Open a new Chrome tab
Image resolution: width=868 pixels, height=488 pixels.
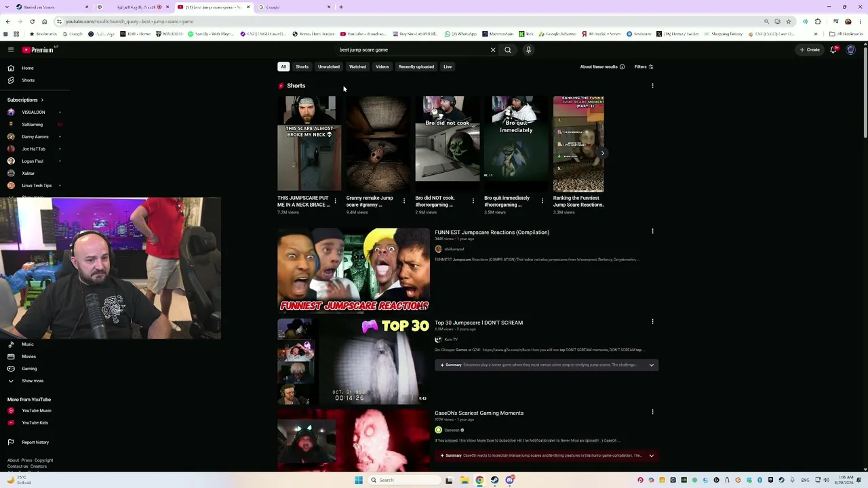(x=341, y=7)
